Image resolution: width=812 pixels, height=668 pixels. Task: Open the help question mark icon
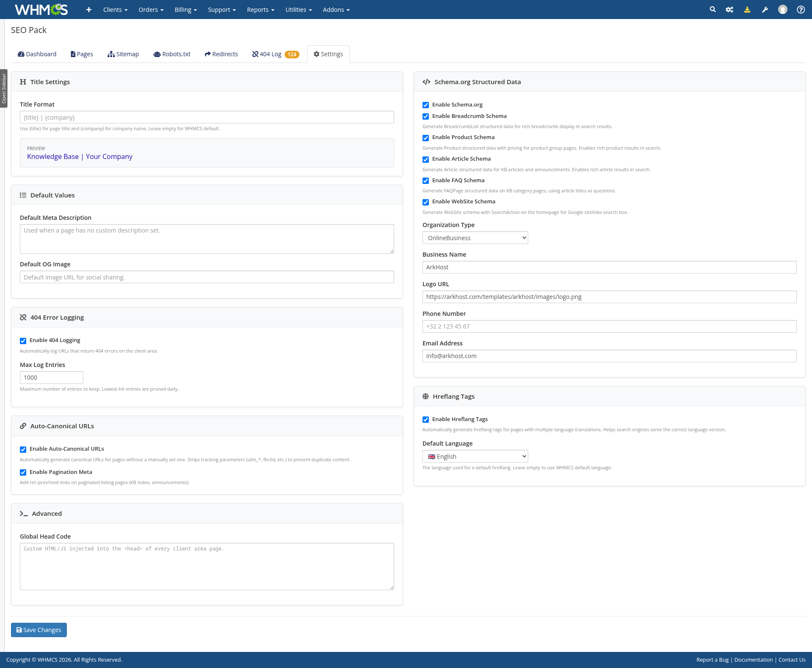tap(801, 9)
